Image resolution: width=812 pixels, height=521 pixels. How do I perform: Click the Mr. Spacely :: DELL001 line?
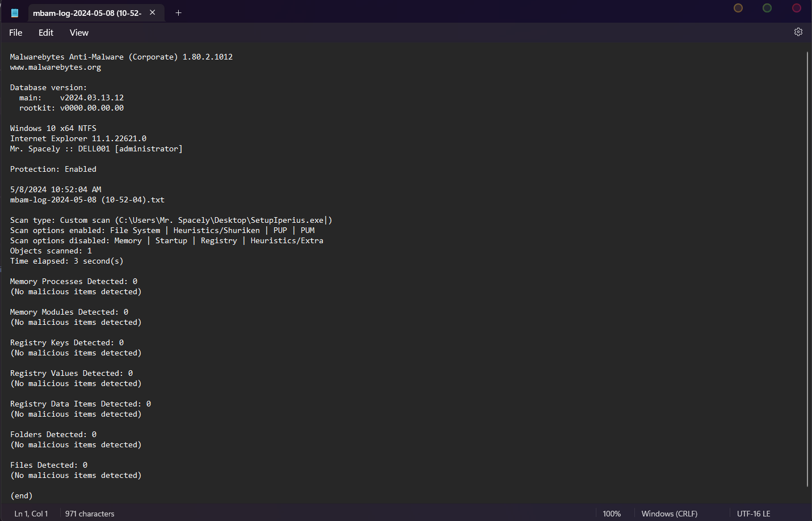coord(96,149)
